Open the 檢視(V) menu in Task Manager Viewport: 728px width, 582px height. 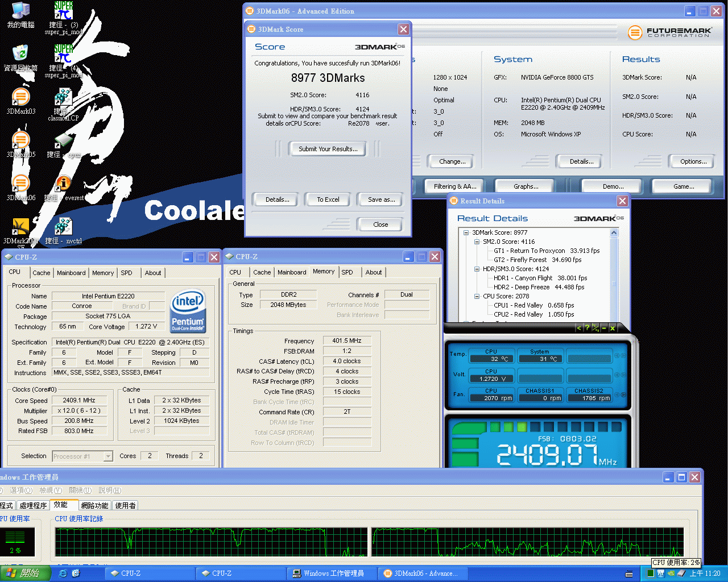(51, 490)
